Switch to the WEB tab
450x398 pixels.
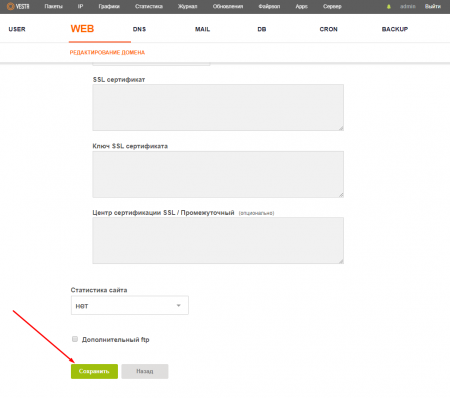[82, 29]
